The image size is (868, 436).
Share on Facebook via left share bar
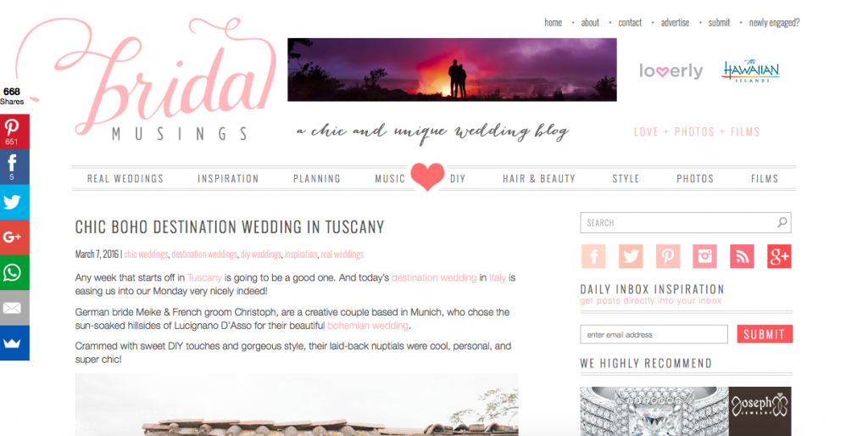(x=14, y=167)
